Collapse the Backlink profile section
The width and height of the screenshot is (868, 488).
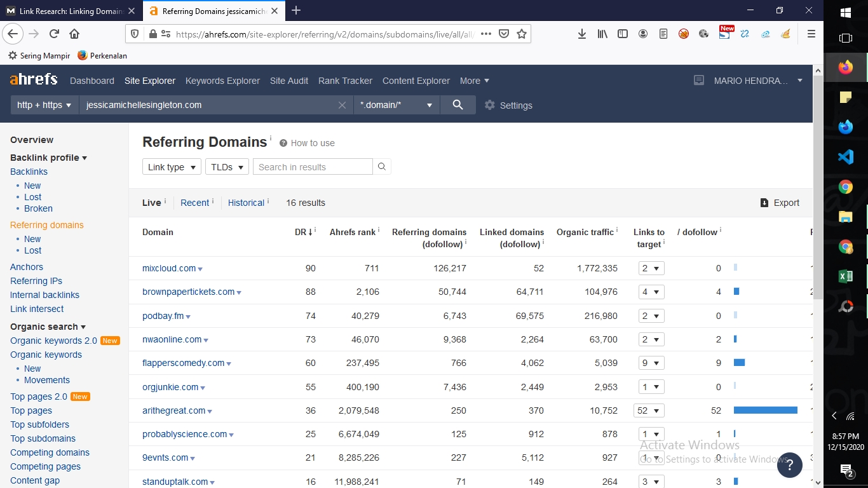(49, 158)
